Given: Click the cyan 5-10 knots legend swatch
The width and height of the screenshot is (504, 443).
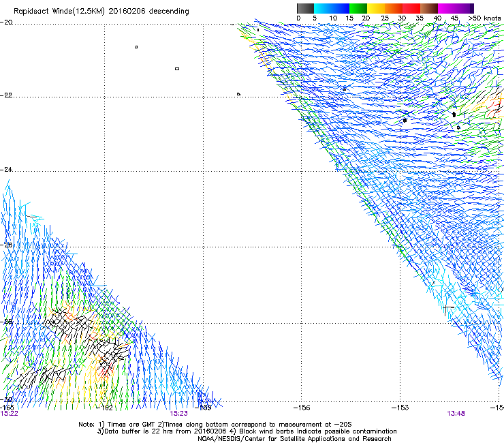Looking at the screenshot, I should coord(322,8).
